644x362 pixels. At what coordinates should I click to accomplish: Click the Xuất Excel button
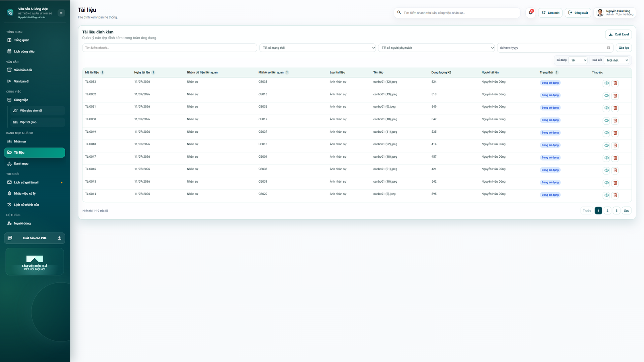[x=618, y=35]
